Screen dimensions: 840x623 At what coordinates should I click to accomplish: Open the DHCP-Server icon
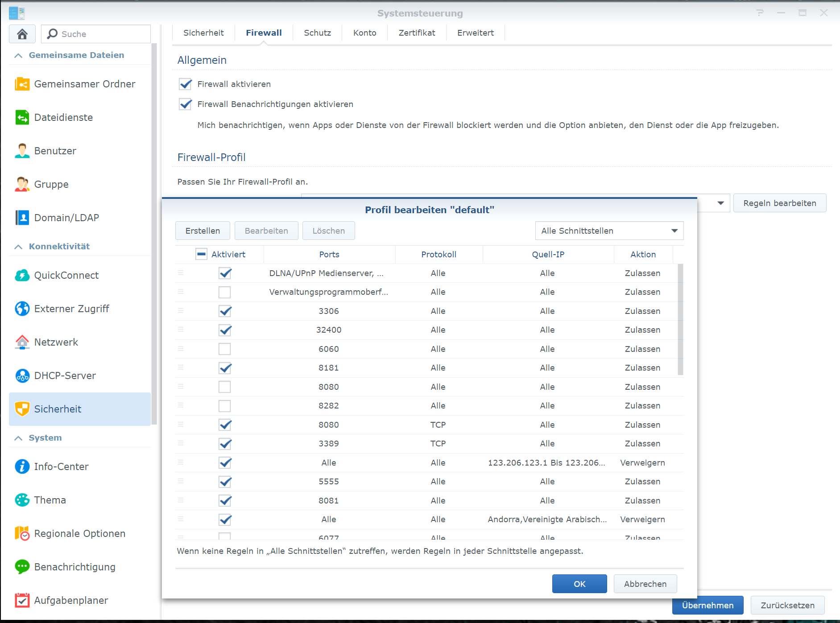[22, 375]
